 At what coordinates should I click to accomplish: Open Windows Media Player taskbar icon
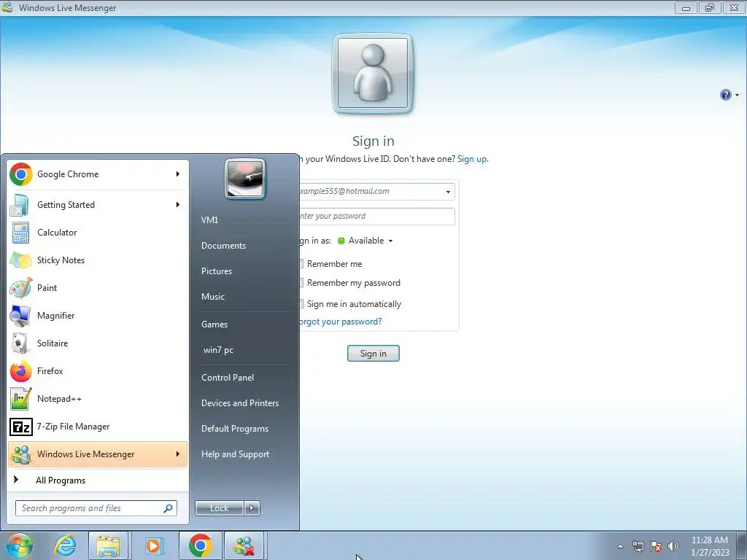(153, 545)
